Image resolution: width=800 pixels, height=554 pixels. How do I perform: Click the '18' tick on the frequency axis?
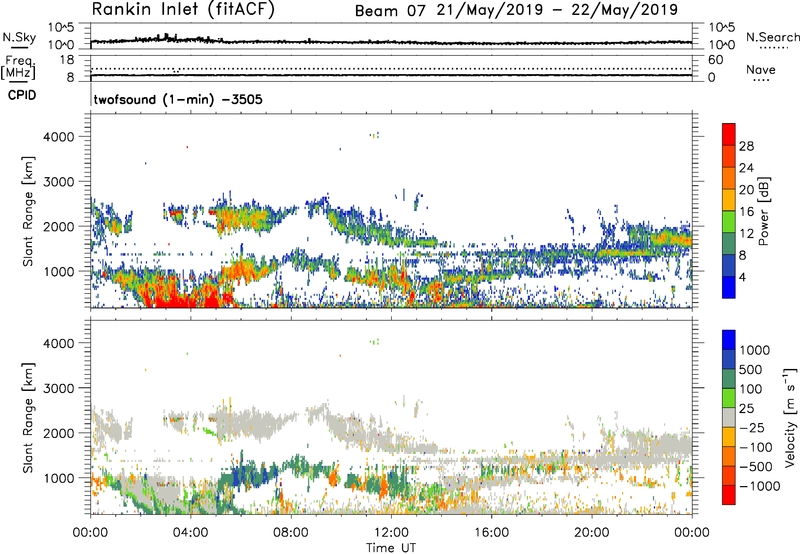67,60
